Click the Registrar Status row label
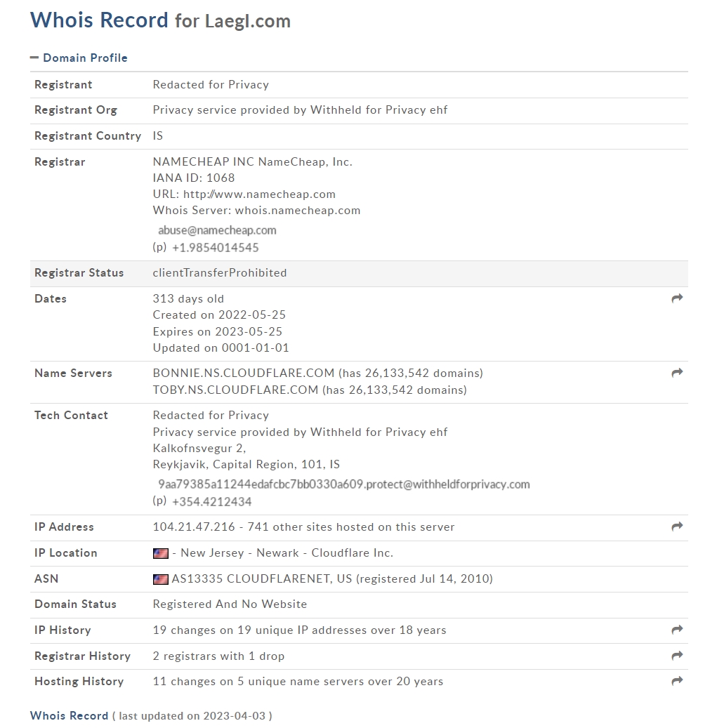 tap(79, 272)
